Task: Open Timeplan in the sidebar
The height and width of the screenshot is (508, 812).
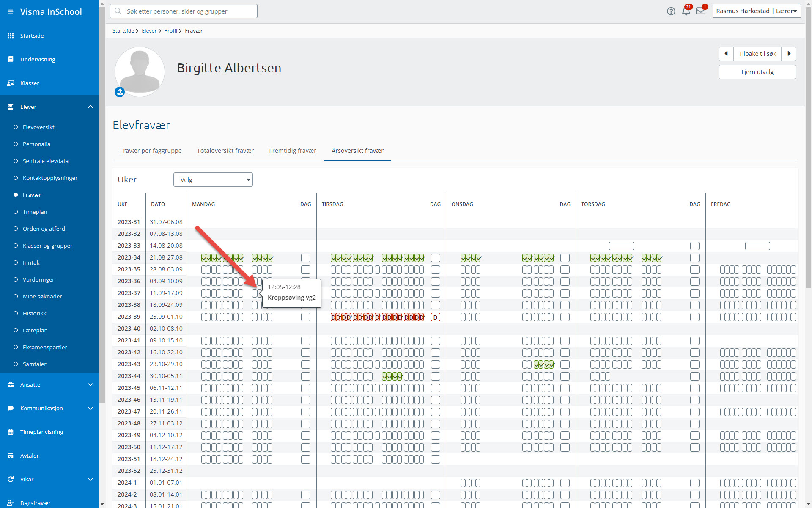Action: tap(35, 212)
